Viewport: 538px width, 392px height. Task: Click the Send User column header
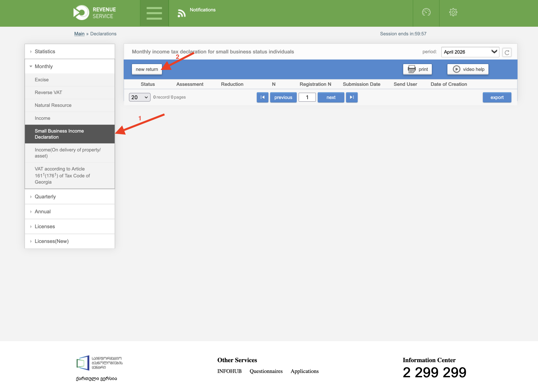405,84
